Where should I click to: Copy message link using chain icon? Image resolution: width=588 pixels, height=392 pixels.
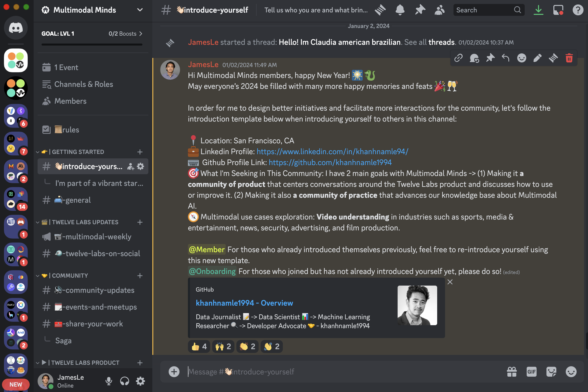[458, 58]
